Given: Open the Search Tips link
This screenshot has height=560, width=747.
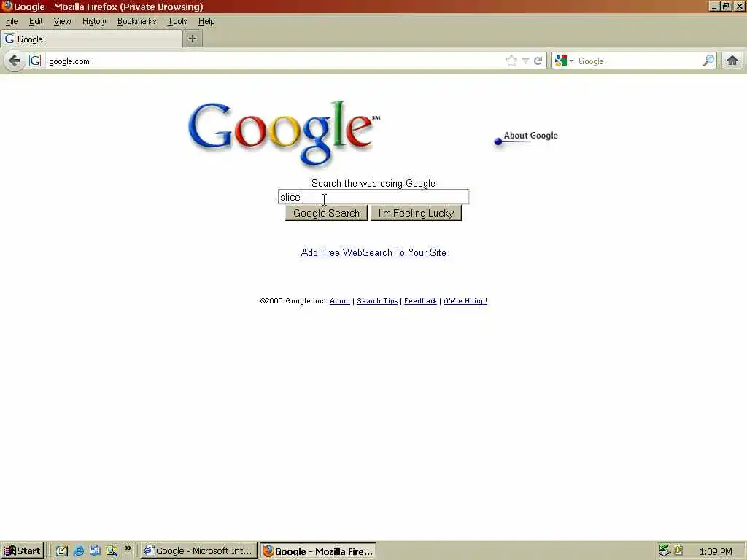Looking at the screenshot, I should point(377,301).
